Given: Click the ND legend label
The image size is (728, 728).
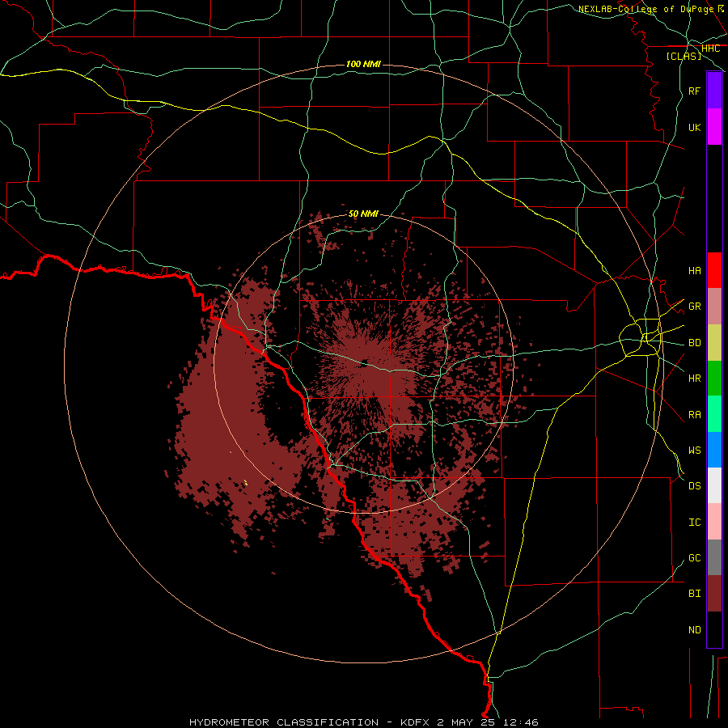Looking at the screenshot, I should pyautogui.click(x=694, y=630).
